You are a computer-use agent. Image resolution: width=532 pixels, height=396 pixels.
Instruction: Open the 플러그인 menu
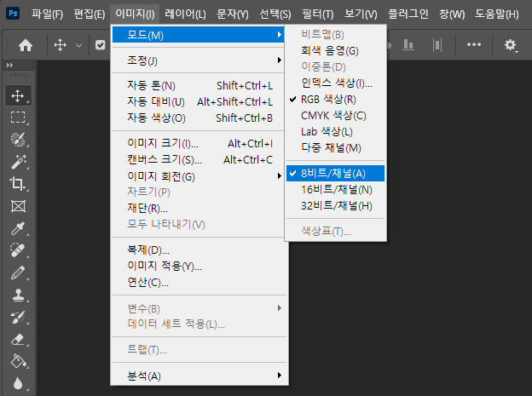(x=408, y=14)
